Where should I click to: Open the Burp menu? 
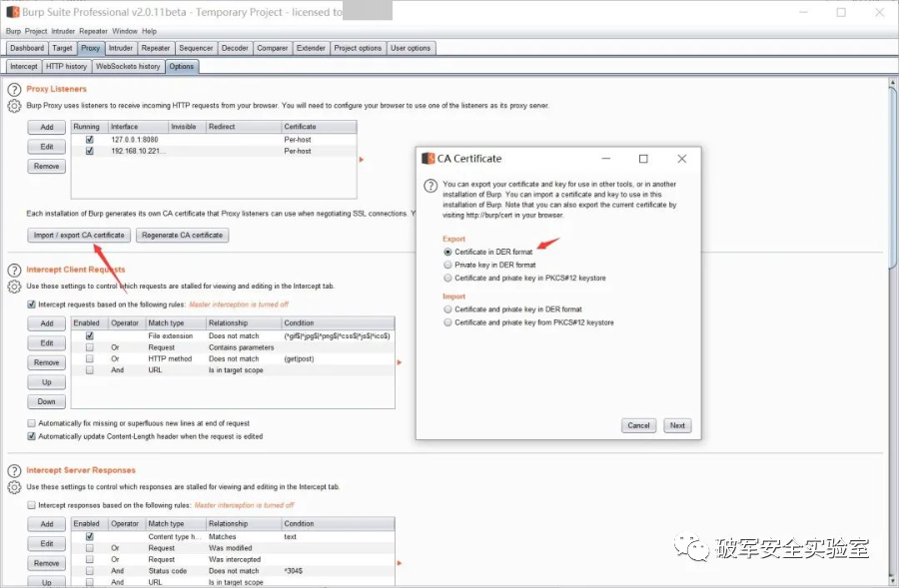tap(13, 32)
